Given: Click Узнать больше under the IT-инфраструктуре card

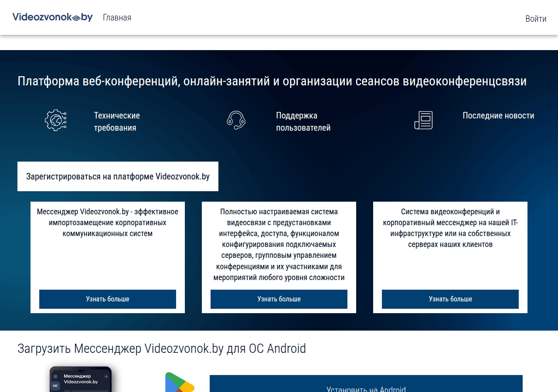Looking at the screenshot, I should pyautogui.click(x=450, y=299).
